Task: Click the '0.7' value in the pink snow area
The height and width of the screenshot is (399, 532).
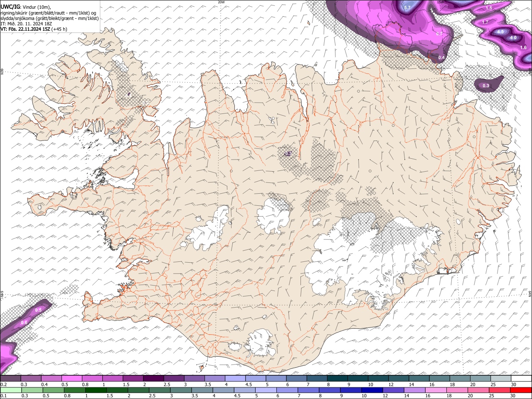Action: pos(439,34)
